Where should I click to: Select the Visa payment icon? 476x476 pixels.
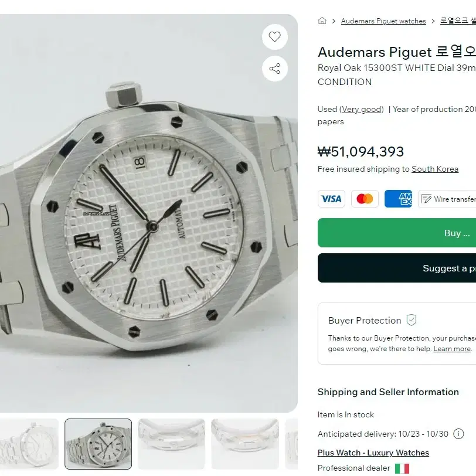[332, 199]
